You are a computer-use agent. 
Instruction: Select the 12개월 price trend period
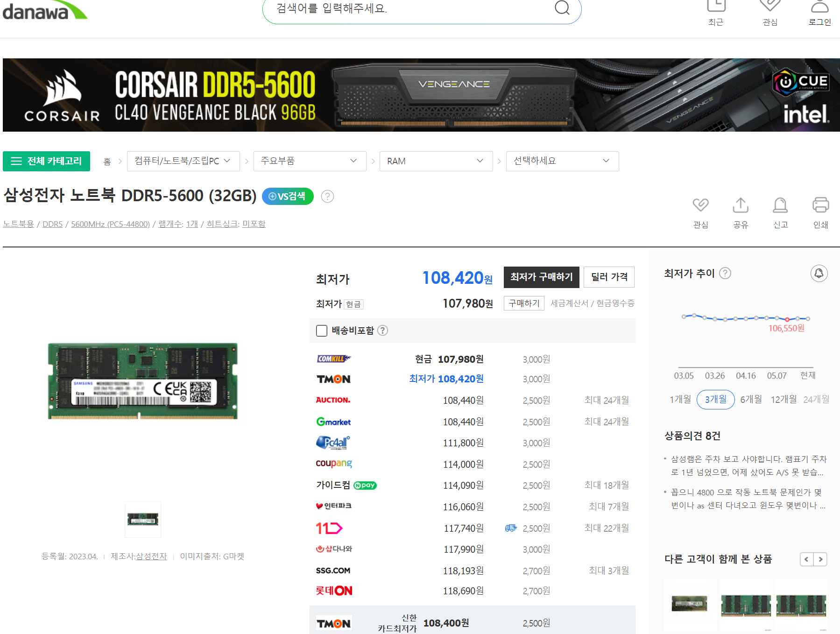pos(784,400)
